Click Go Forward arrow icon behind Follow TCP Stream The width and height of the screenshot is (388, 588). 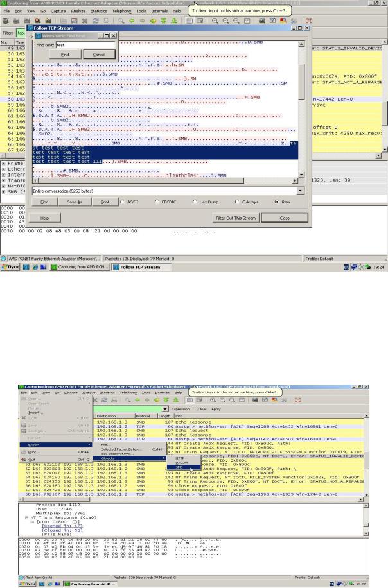click(x=142, y=21)
